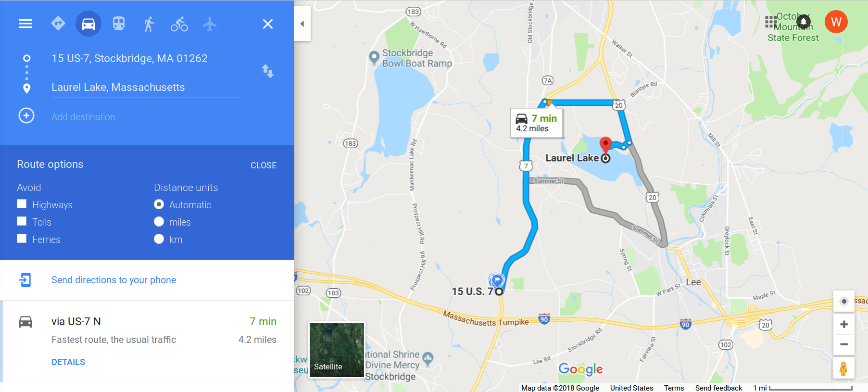Collapse the side panel arrow
The height and width of the screenshot is (392, 868).
click(302, 24)
